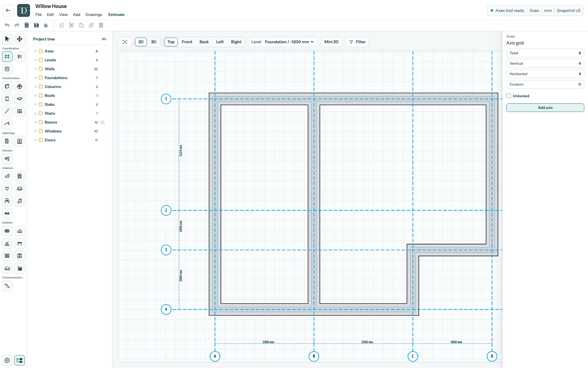Image resolution: width=588 pixels, height=368 pixels.
Task: Open the File menu
Action: [39, 15]
